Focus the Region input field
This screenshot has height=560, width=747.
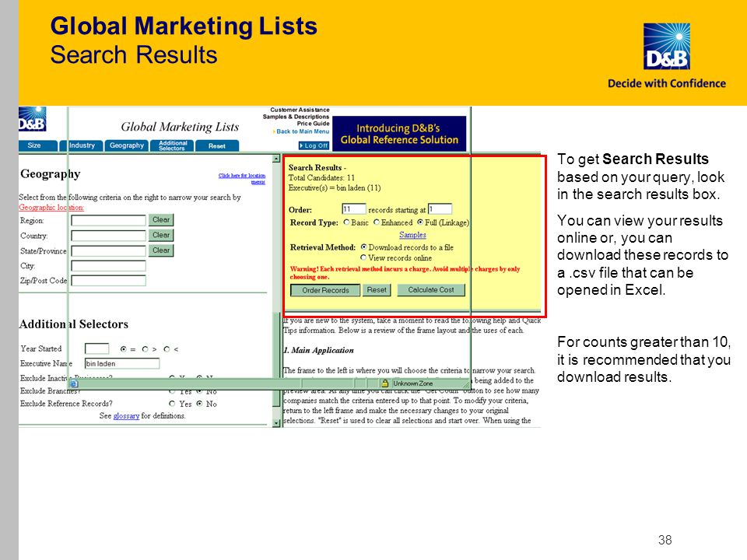109,220
